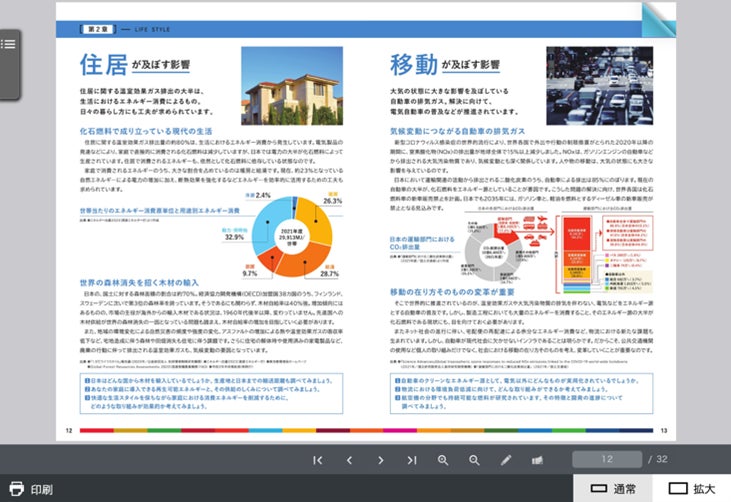Open the thumbnail pages view icon
This screenshot has height=502, width=731.
pyautogui.click(x=537, y=460)
